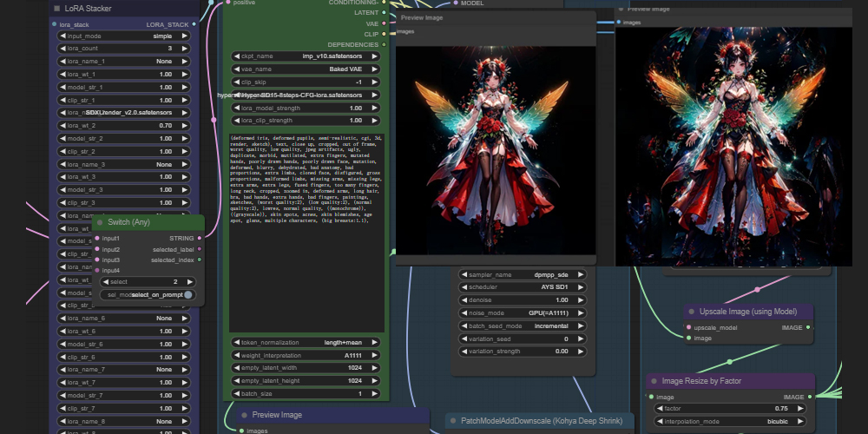
Task: Increase lora_count with its right arrow
Action: coord(184,49)
